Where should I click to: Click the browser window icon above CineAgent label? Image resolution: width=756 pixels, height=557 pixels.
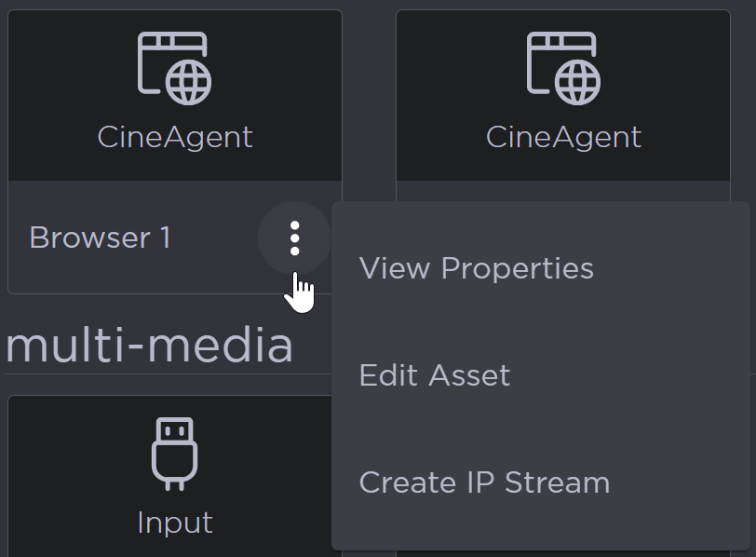coord(174,65)
